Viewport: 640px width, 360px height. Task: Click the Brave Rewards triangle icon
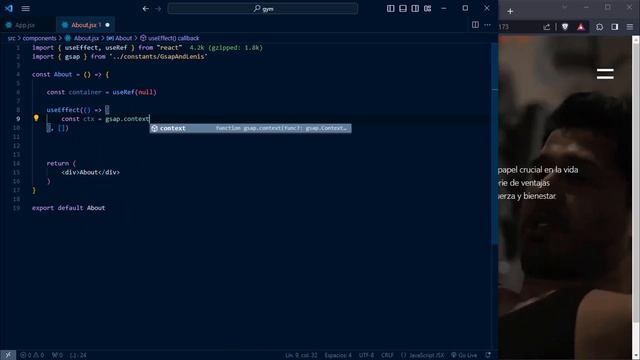[581, 27]
